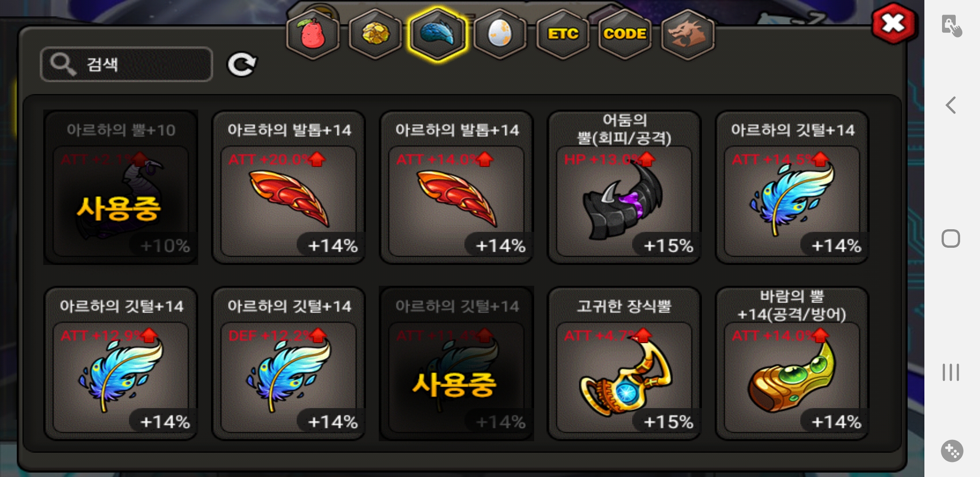Select 아르하의 깃털+14 with ATT +14.5%
The height and width of the screenshot is (477, 980).
tap(792, 187)
